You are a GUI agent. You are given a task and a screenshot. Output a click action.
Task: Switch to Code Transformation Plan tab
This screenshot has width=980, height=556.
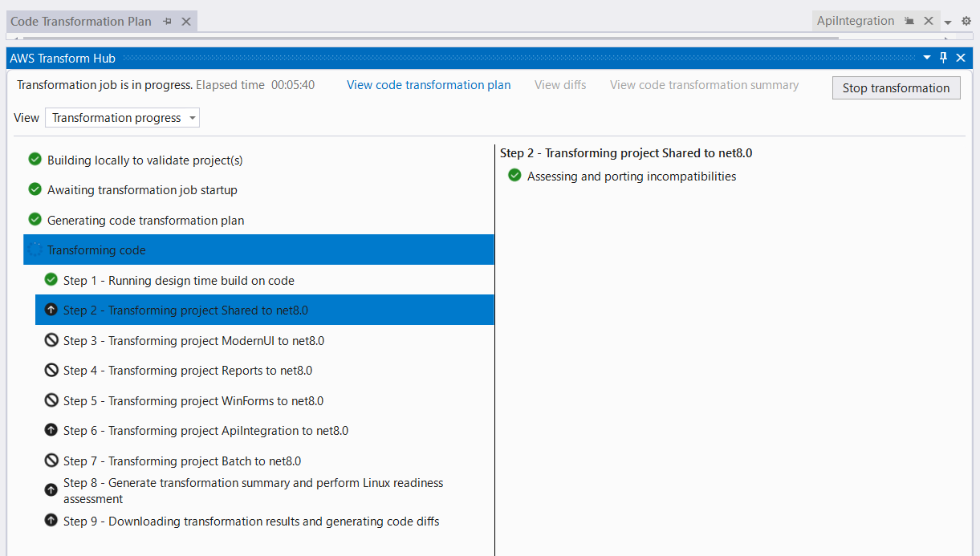(81, 22)
